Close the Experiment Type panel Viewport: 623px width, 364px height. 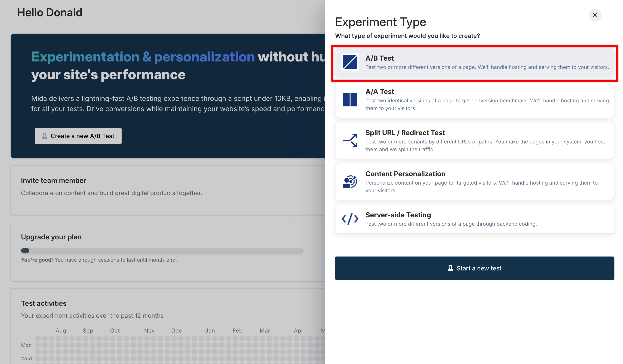pos(595,15)
